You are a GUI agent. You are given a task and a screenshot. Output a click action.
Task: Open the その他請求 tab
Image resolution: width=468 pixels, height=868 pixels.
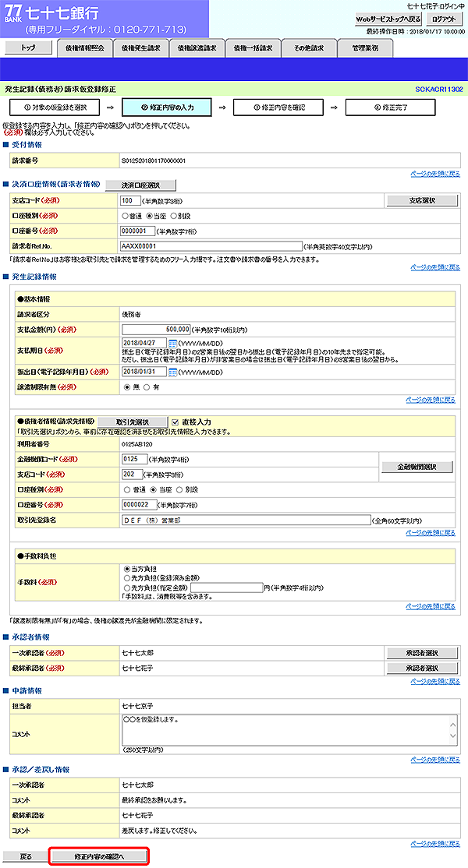[x=309, y=49]
